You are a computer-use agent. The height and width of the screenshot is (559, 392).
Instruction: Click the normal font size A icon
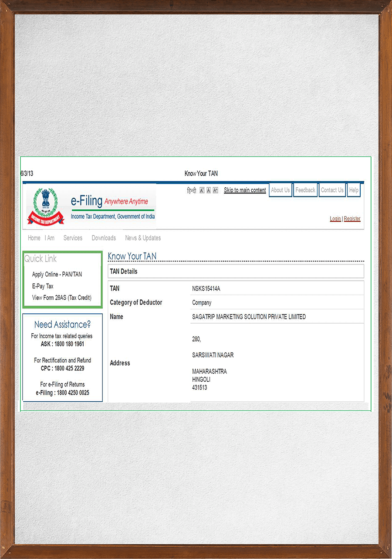pos(209,190)
